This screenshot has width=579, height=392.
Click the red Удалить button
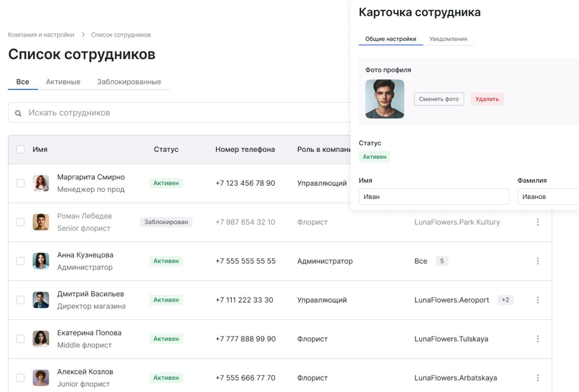[487, 99]
